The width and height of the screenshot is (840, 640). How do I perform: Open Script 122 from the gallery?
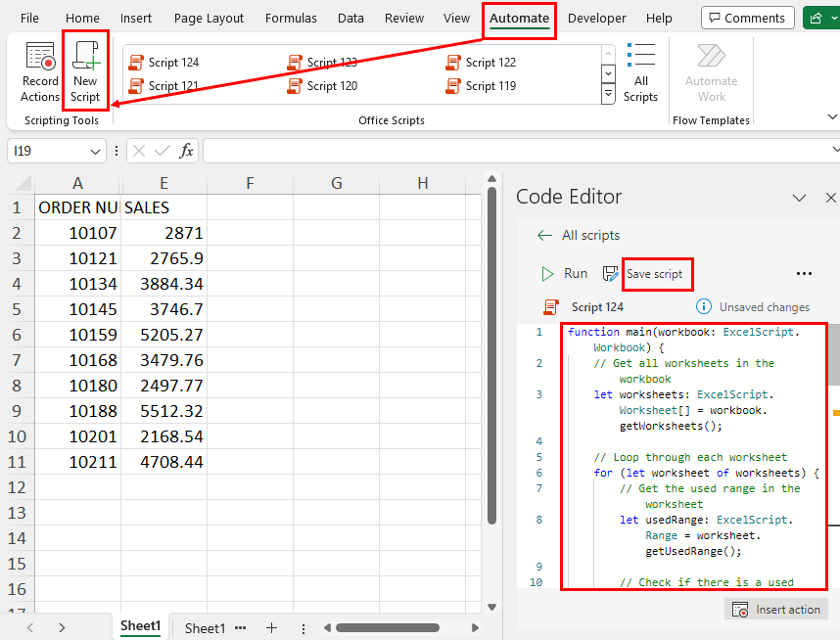(481, 62)
